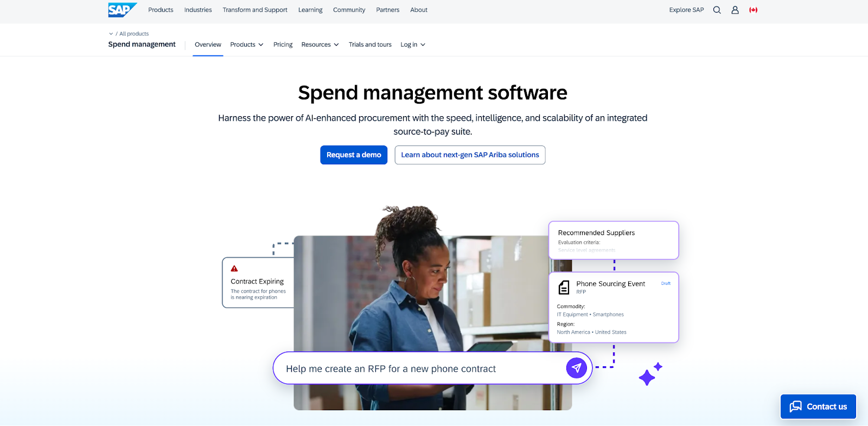Click the Spend management title link

pos(142,44)
